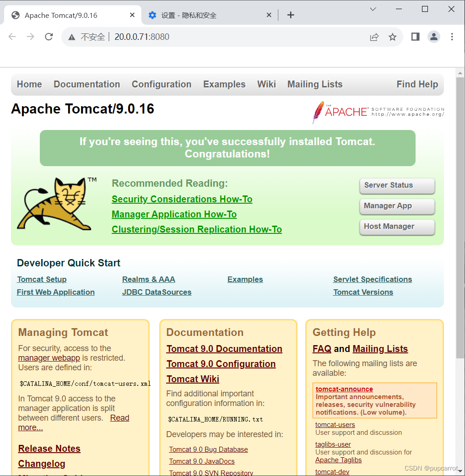Click the browser forward arrow

tap(30, 37)
